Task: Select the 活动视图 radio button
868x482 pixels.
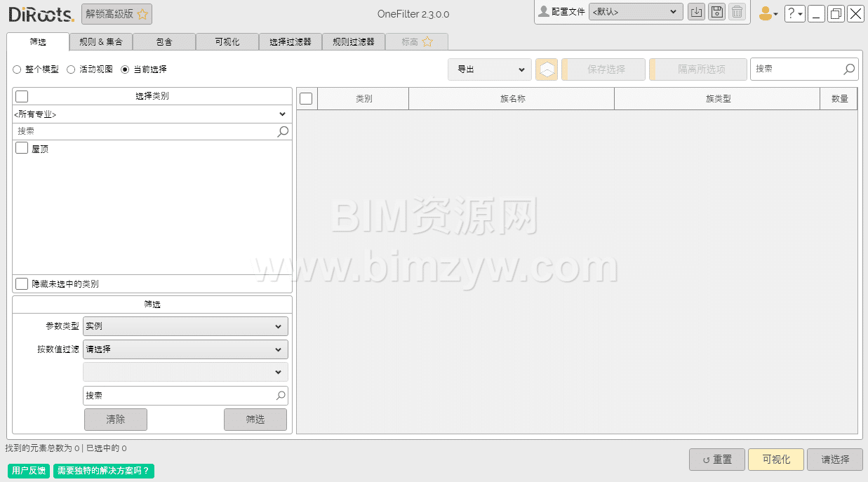Action: pos(71,69)
